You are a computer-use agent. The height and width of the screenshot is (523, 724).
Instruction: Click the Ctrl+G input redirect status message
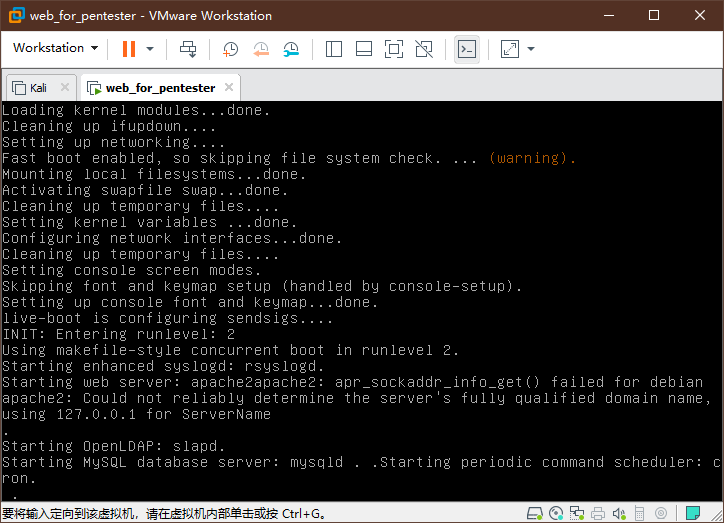163,513
